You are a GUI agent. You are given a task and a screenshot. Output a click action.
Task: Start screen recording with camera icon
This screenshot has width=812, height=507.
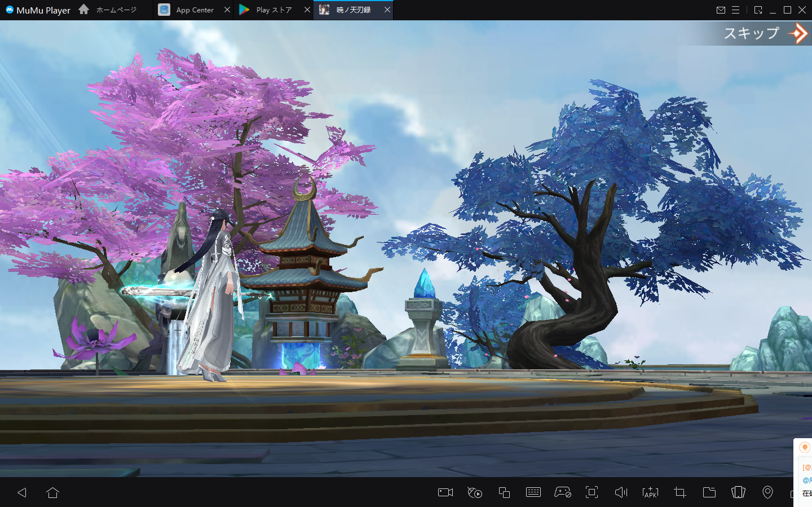(445, 492)
